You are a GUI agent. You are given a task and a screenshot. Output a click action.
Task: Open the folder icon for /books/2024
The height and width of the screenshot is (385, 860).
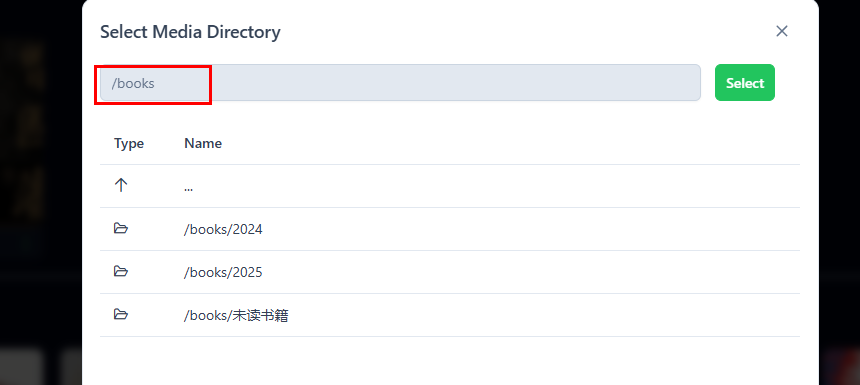(121, 228)
